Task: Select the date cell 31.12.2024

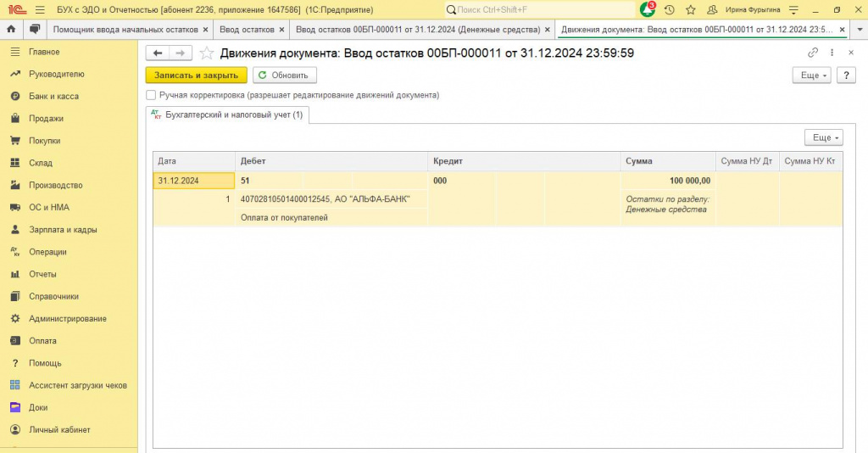Action: click(194, 181)
